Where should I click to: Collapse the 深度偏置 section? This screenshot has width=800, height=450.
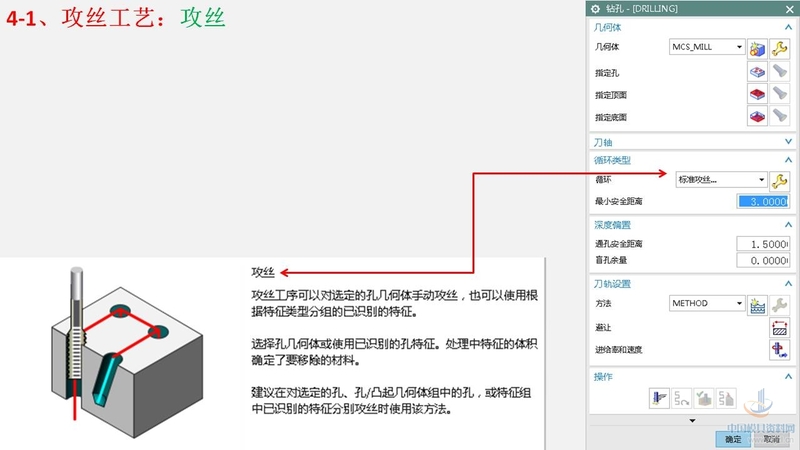coord(788,224)
